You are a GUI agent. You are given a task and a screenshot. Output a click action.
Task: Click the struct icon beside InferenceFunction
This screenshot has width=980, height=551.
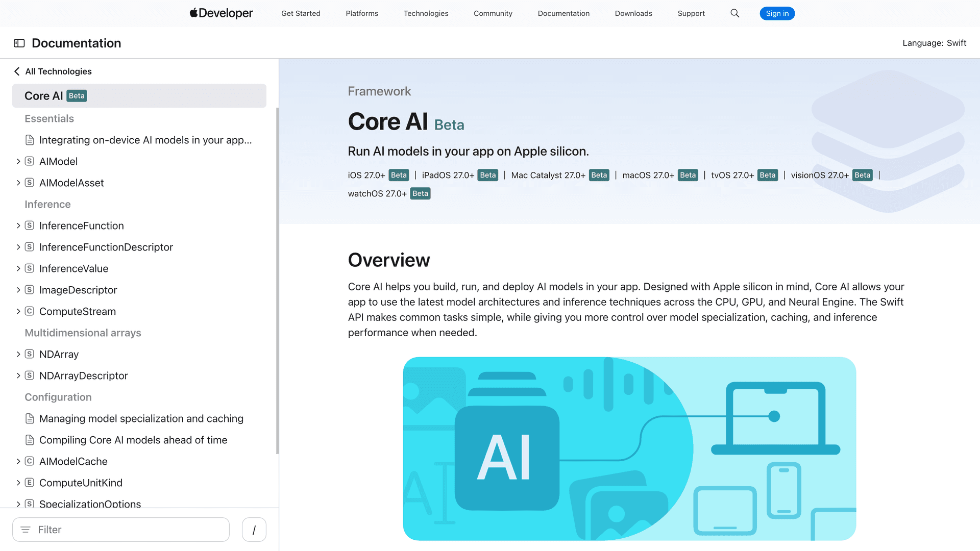(30, 226)
